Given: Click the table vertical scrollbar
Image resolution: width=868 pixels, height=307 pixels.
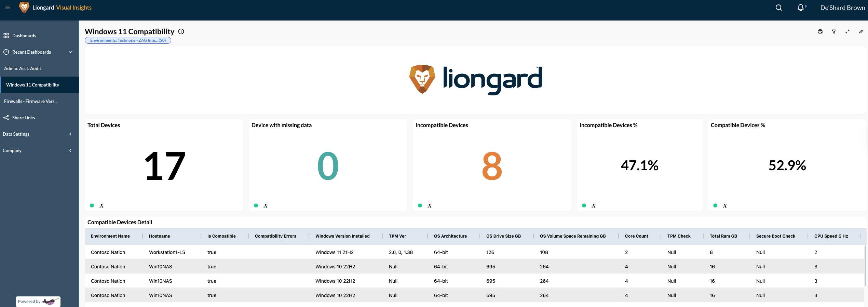Looking at the screenshot, I should click(866, 265).
